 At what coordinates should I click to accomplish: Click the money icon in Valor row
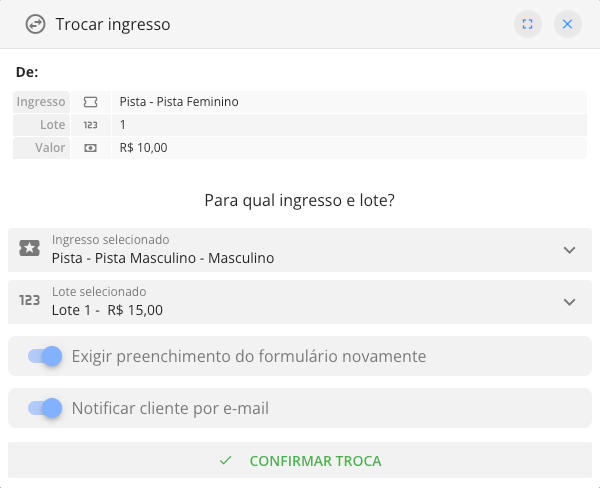(91, 148)
